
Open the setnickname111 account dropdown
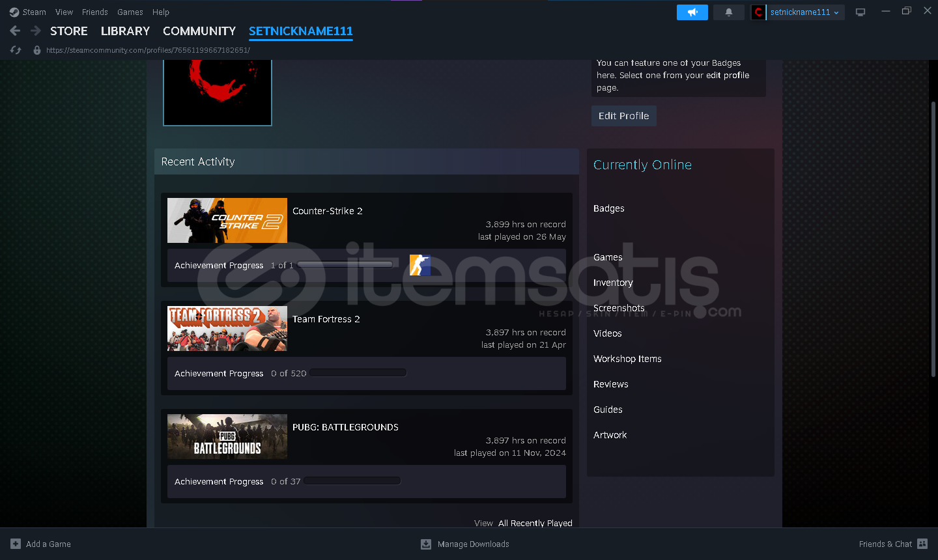pos(805,12)
